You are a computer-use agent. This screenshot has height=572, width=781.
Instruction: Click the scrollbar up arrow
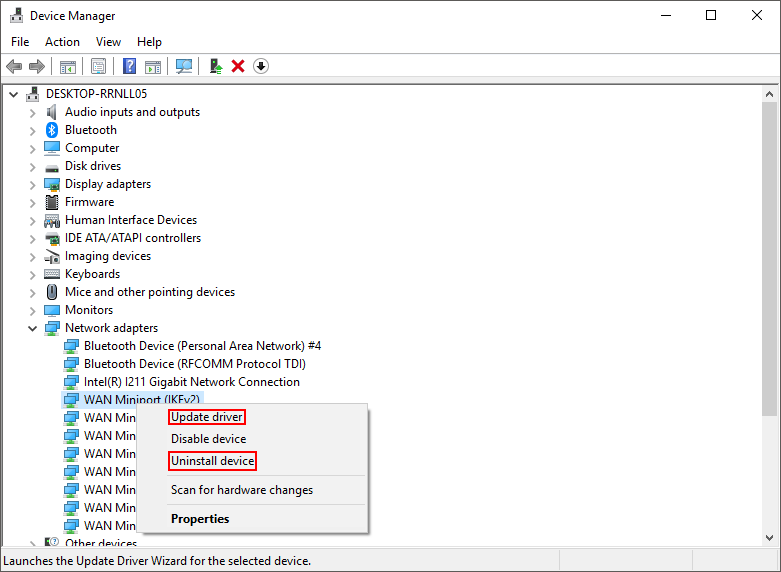(x=769, y=94)
